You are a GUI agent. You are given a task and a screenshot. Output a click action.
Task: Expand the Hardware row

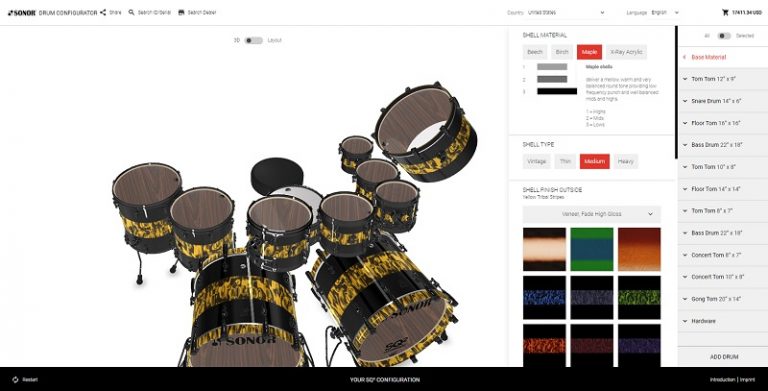[x=722, y=321]
